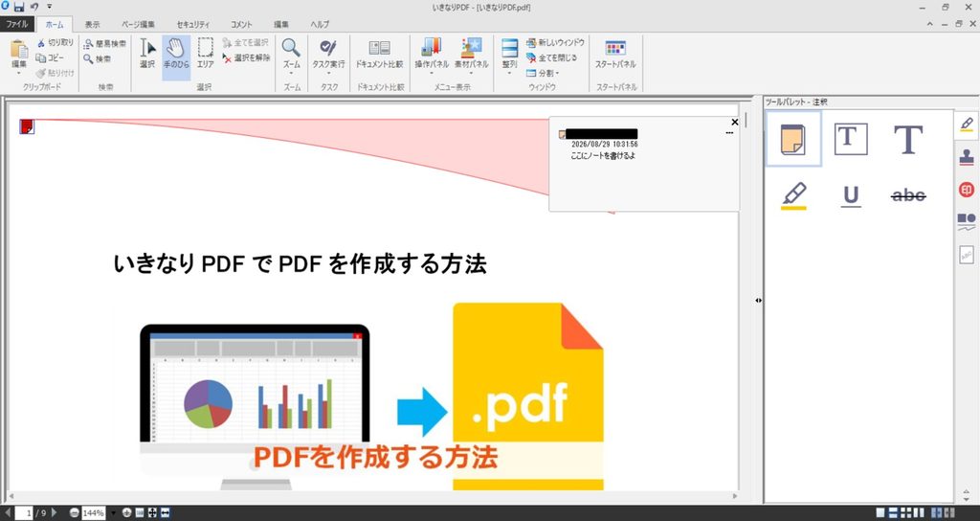980x521 pixels.
Task: Open the shapes palette sidebar icon
Action: click(967, 221)
